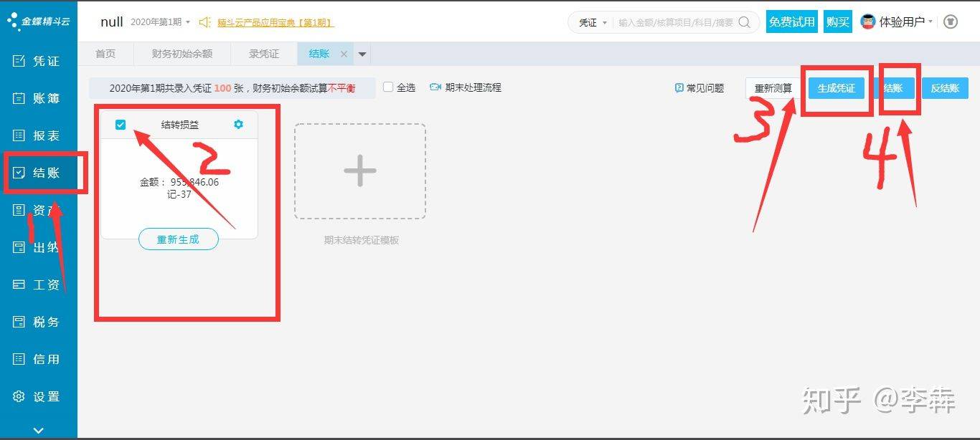Open the 报表 reports sidebar icon
This screenshot has height=440, width=980.
pos(19,135)
